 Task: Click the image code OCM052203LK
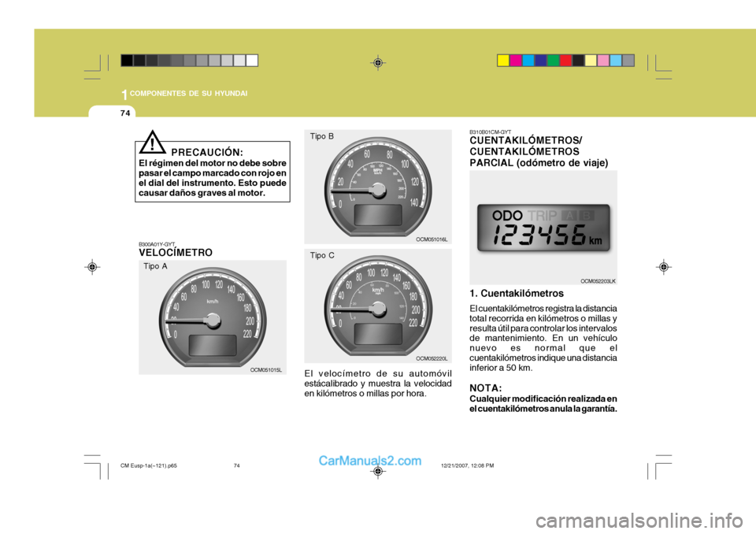[x=598, y=281]
